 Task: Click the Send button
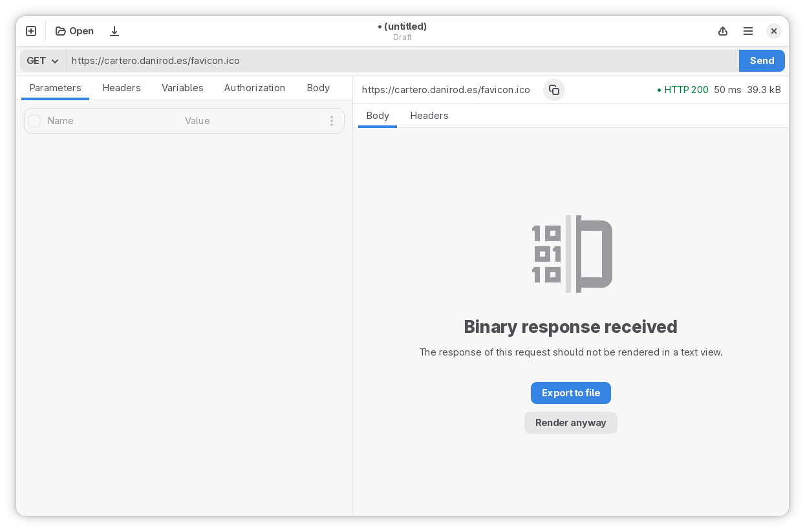click(762, 60)
